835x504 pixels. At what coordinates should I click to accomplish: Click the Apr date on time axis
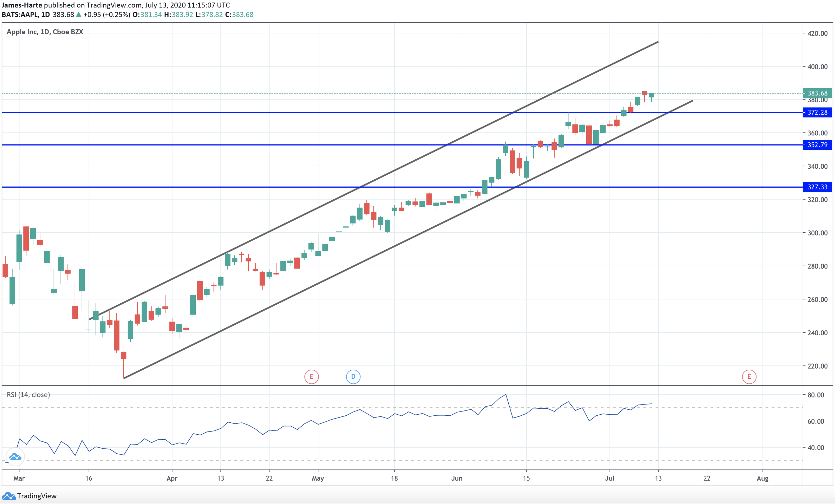coord(172,478)
